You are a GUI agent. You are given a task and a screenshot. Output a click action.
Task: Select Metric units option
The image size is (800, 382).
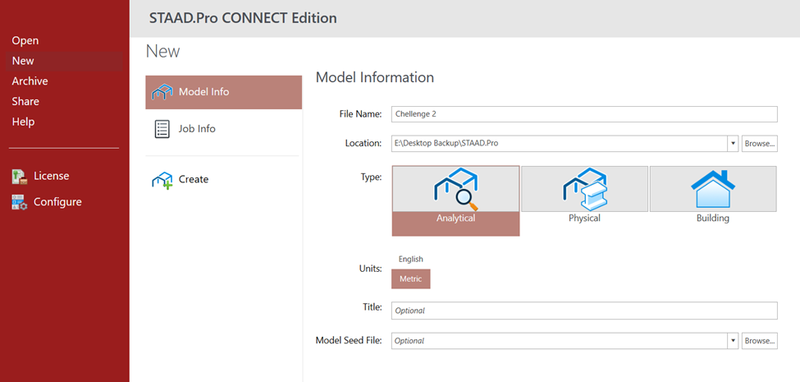click(x=411, y=279)
